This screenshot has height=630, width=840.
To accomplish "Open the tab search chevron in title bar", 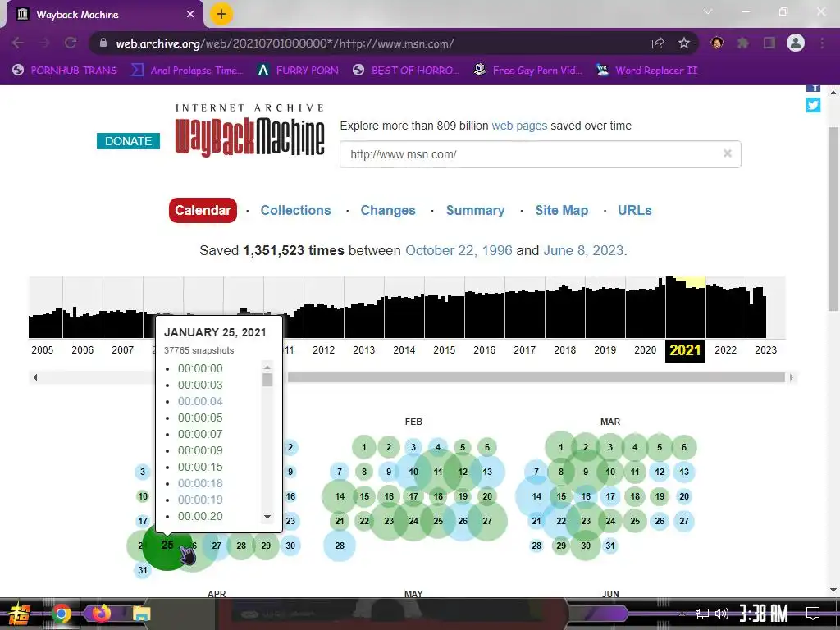I will pyautogui.click(x=708, y=11).
